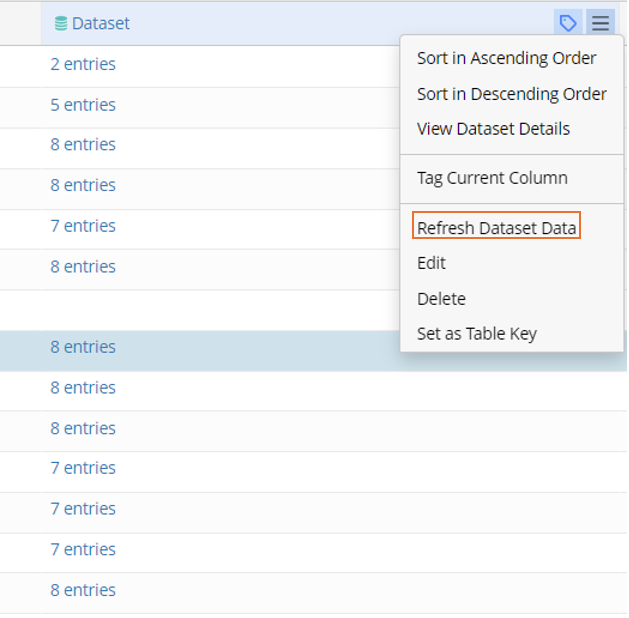Choose Sort in Ascending Order

506,58
